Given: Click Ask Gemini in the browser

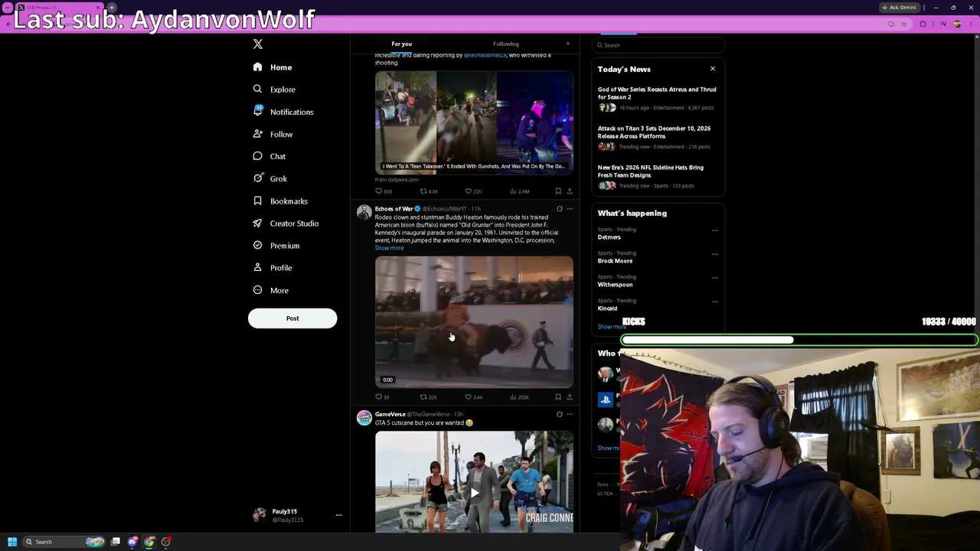Looking at the screenshot, I should click(900, 8).
